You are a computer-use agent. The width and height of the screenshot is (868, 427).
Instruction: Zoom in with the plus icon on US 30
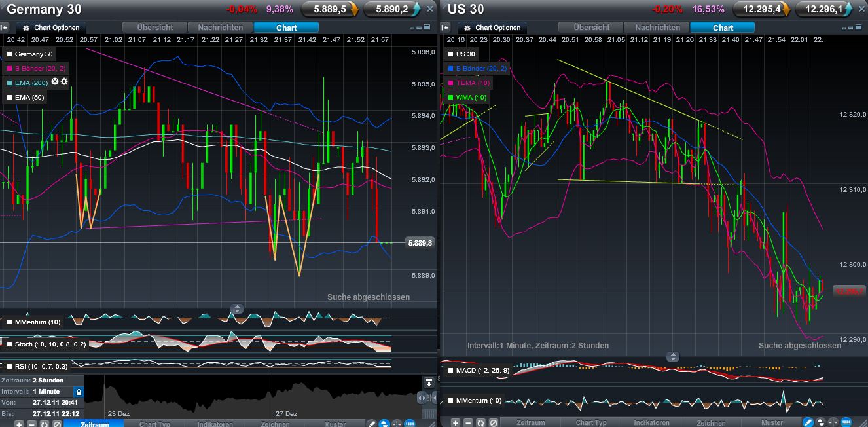(x=455, y=423)
